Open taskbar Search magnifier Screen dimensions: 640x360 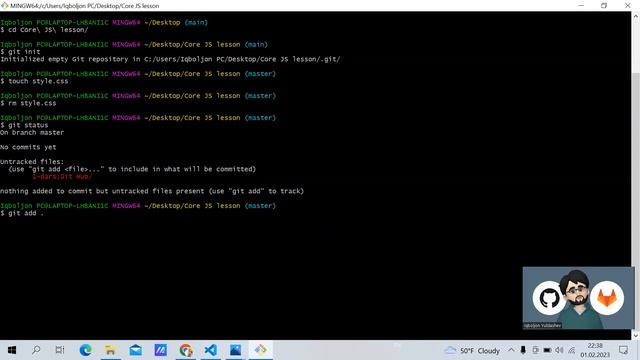[x=36, y=350]
